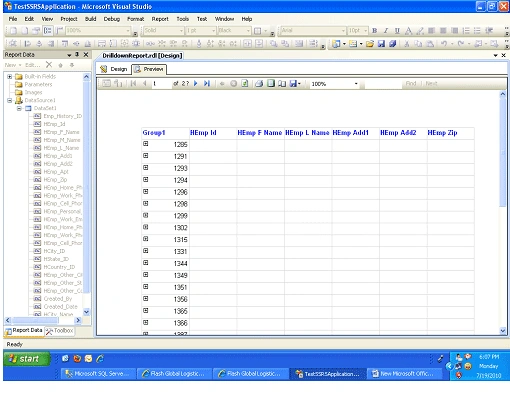This screenshot has width=510, height=393.
Task: Open page setup in preview toolbar
Action: 282,83
